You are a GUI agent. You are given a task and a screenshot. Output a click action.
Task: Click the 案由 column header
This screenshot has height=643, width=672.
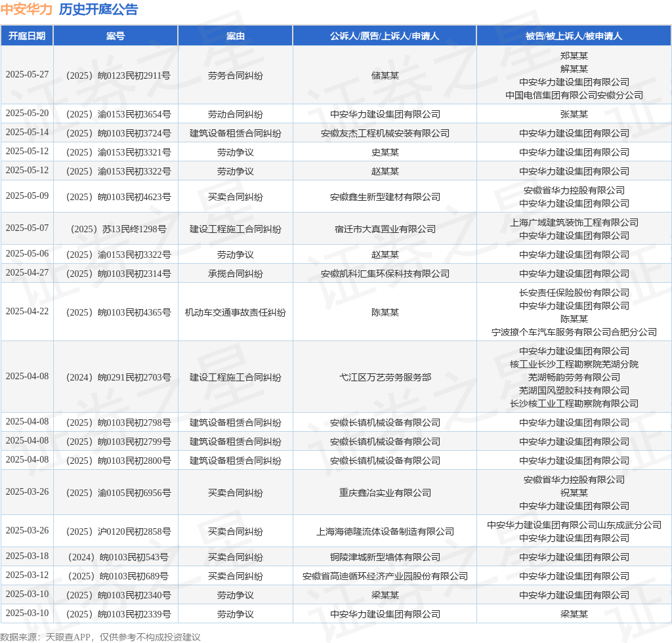coord(236,36)
